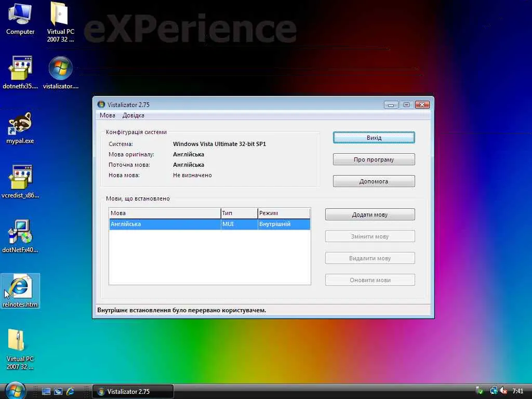The image size is (532, 399).
Task: Click the Додати мову button
Action: [370, 215]
